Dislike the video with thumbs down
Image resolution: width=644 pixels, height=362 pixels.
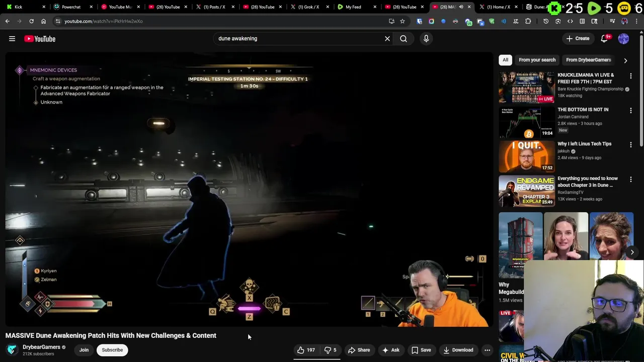point(331,350)
